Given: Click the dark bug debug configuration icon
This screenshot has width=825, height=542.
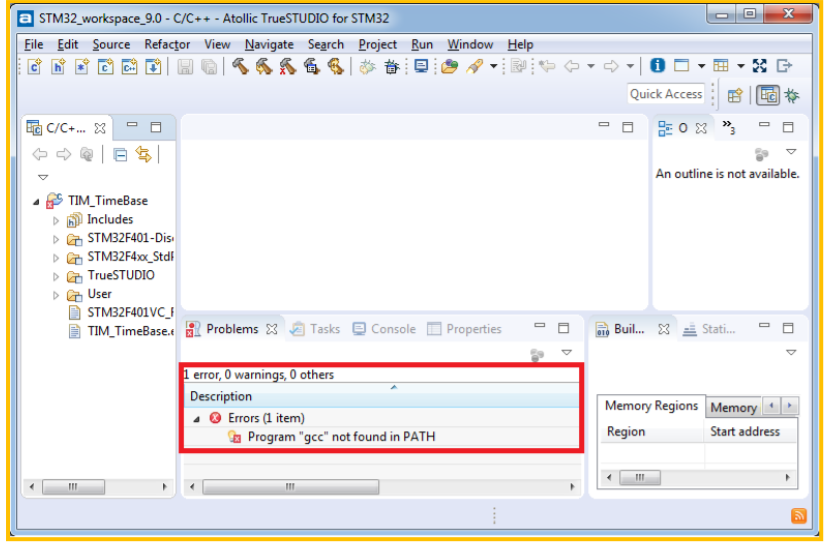Looking at the screenshot, I should coord(391,66).
